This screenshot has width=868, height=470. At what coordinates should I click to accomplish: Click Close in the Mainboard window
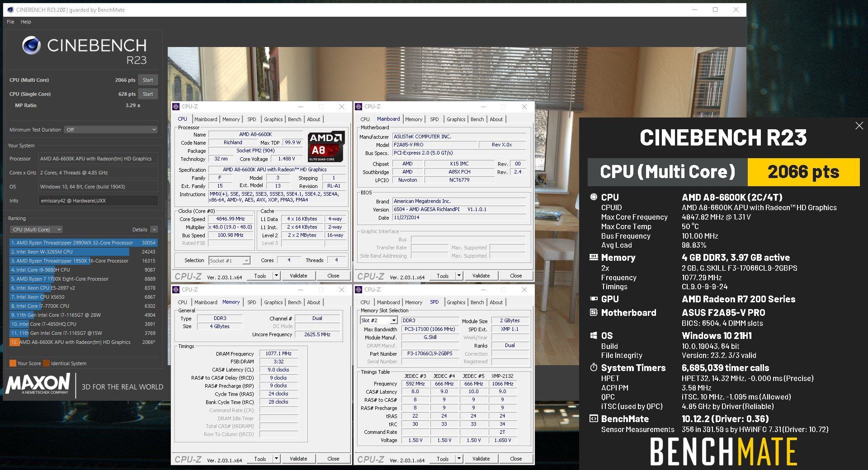[x=516, y=276]
